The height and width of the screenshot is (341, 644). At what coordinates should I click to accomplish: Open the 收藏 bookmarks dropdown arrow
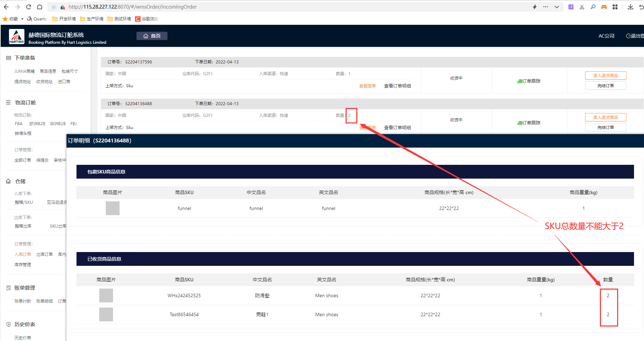coord(22,19)
